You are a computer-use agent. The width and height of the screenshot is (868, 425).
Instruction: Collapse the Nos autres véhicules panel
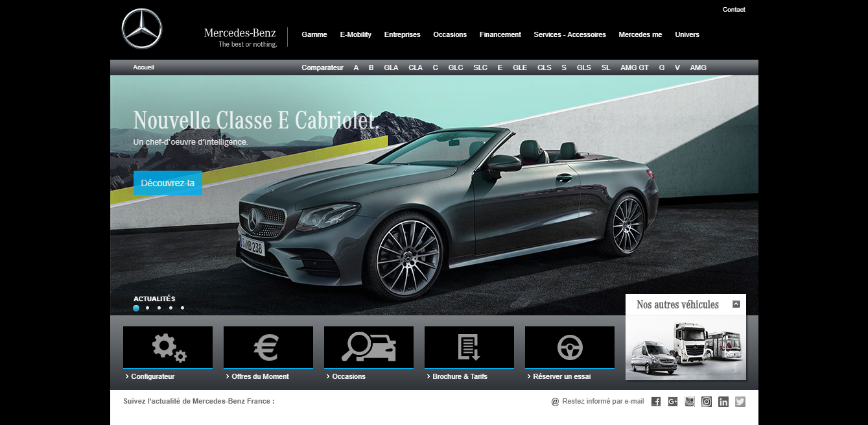pyautogui.click(x=736, y=304)
